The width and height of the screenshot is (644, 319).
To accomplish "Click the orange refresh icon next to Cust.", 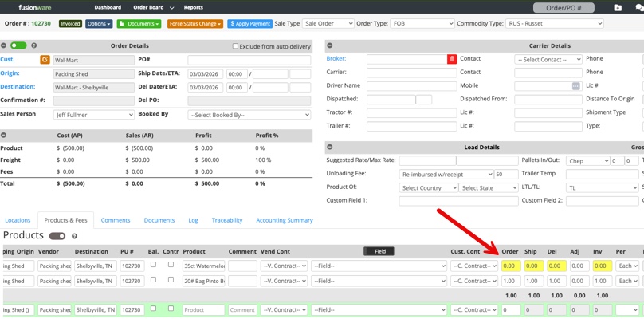I will pos(45,60).
